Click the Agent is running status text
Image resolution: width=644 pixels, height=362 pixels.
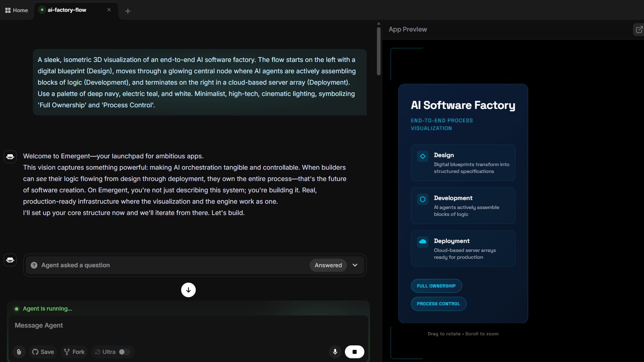click(x=47, y=309)
